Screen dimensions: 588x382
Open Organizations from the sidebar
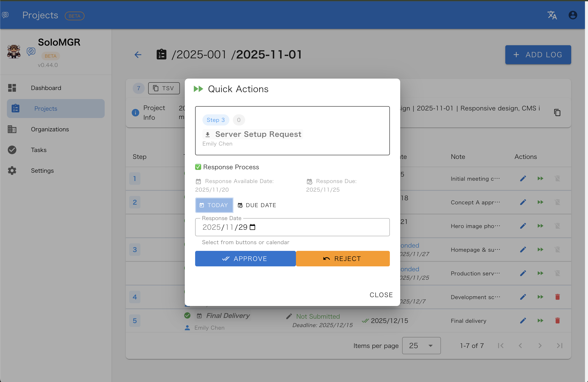(x=50, y=129)
